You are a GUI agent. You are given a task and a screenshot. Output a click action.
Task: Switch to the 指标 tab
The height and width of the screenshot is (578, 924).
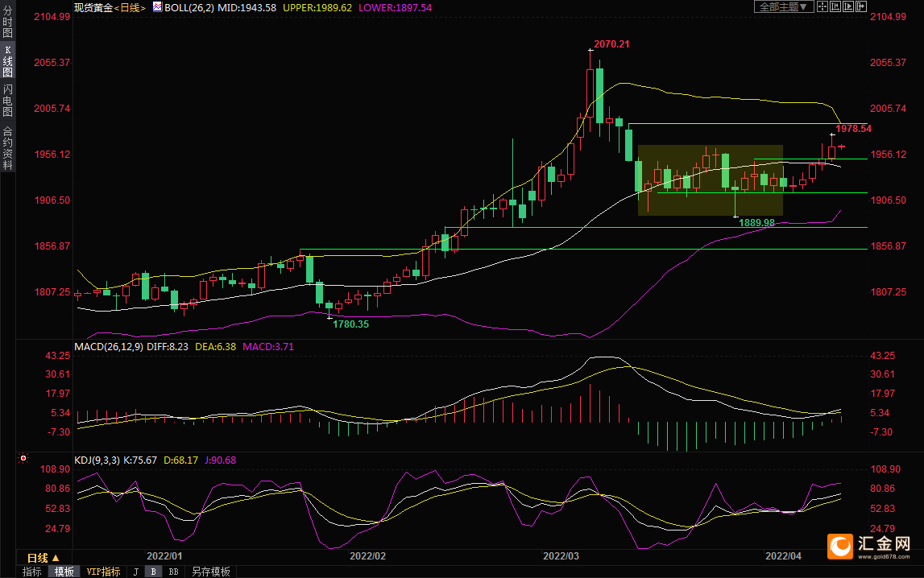click(x=32, y=572)
